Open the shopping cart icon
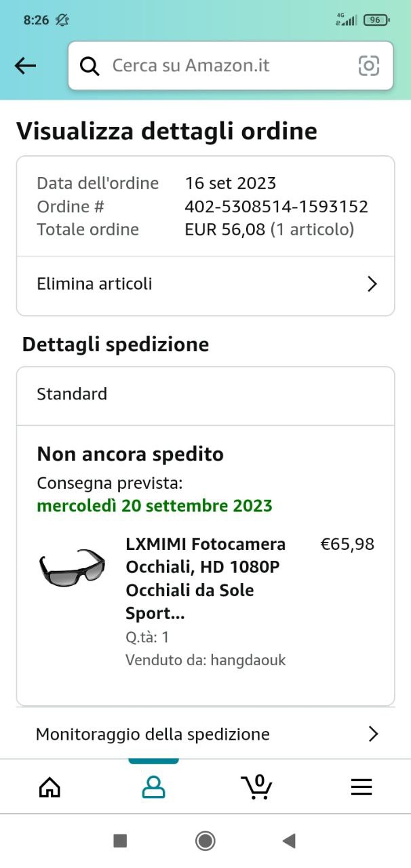 (x=256, y=787)
